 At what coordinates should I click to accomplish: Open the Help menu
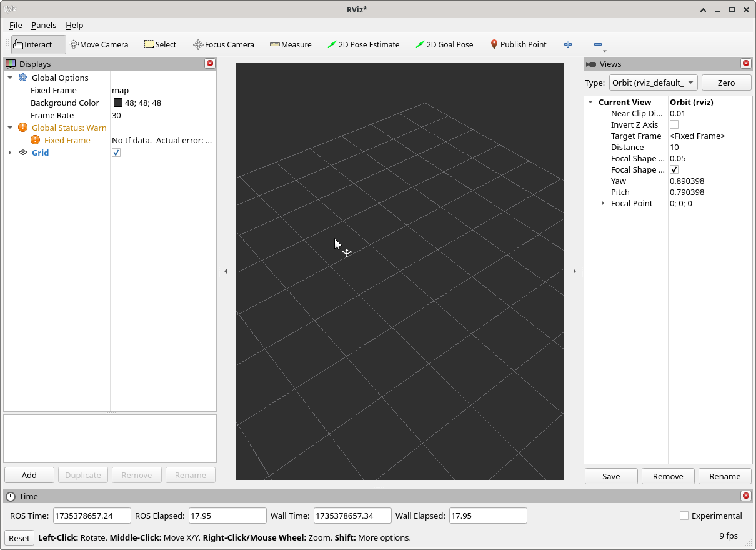[x=74, y=25]
